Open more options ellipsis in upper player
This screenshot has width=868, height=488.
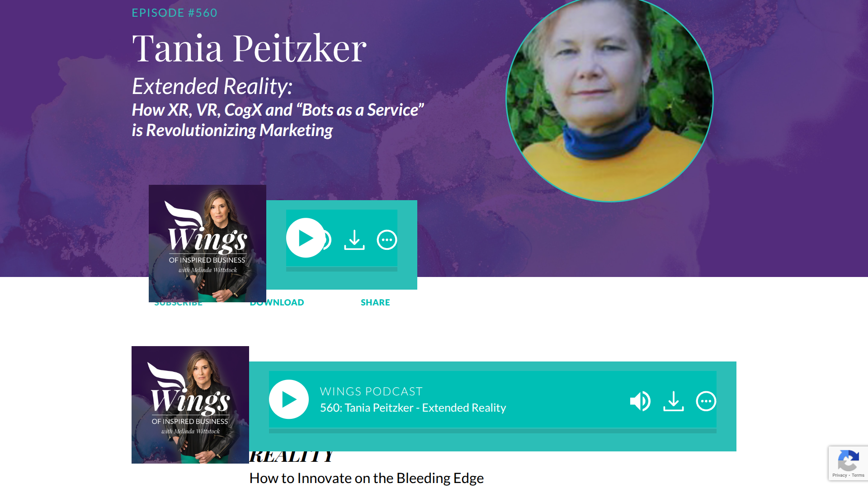(387, 240)
